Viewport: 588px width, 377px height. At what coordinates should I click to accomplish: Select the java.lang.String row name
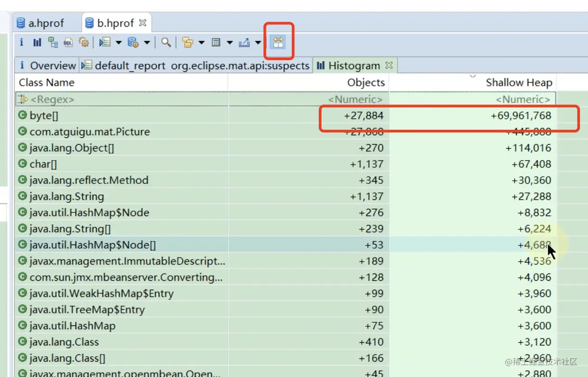(x=67, y=196)
